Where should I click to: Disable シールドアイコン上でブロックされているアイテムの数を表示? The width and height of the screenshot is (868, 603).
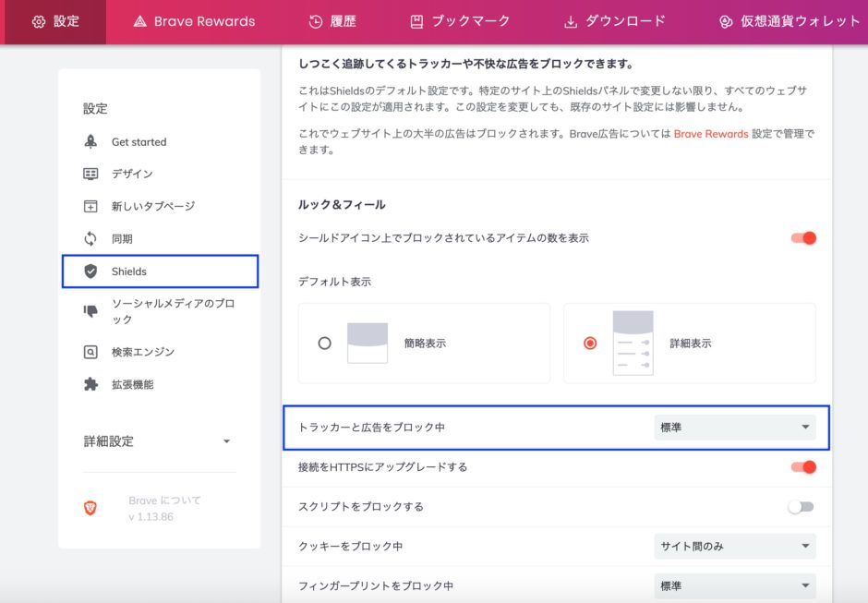(x=803, y=237)
